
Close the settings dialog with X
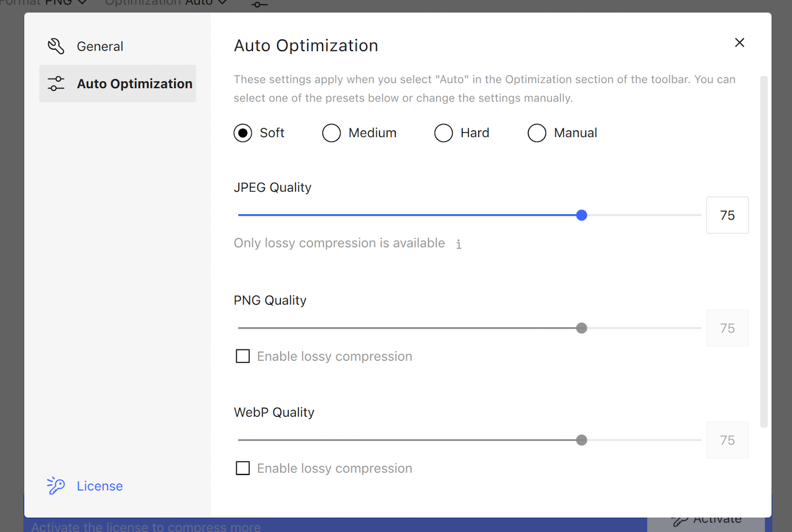coord(740,43)
